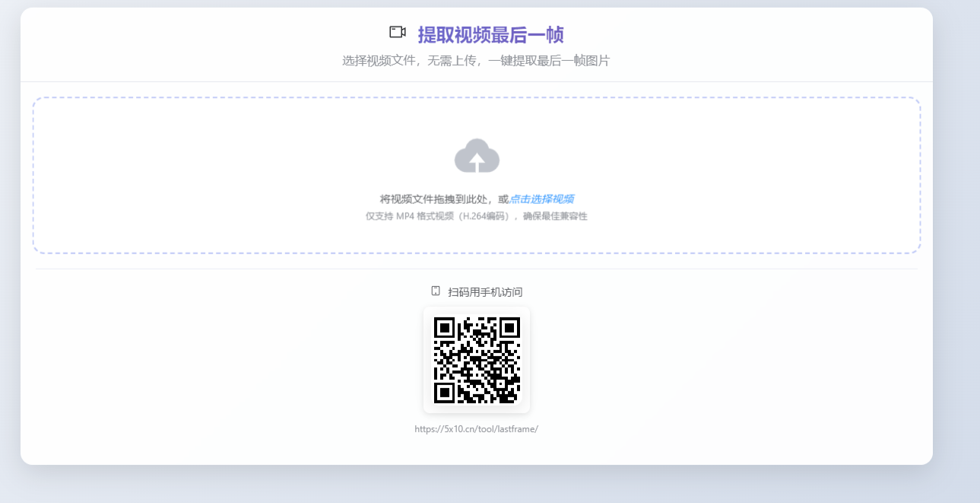Image resolution: width=980 pixels, height=503 pixels.
Task: Click empty space inside the dashed upload zone
Action: [x=228, y=175]
